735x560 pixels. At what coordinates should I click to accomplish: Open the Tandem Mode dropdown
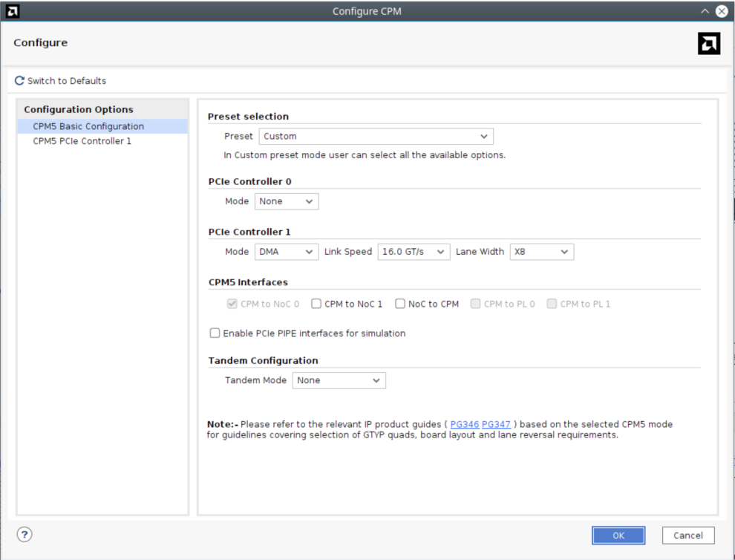coord(339,380)
